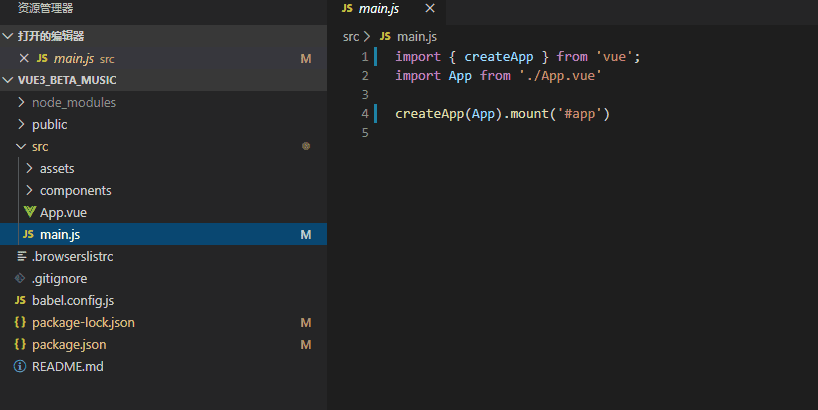Click the JS icon of babel.config.js
Screen dimensions: 818x410
click(x=20, y=300)
